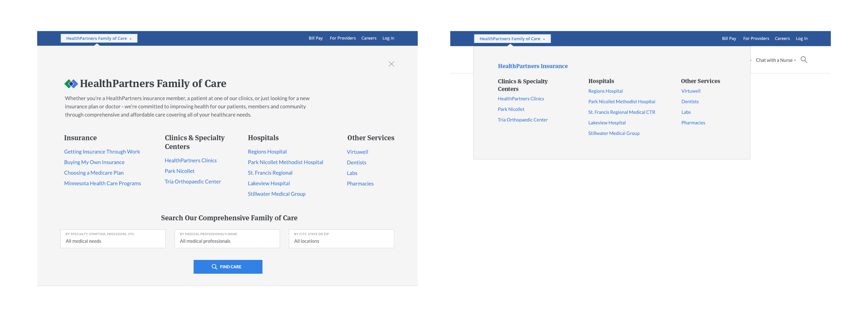Screen dimensions: 868x326
Task: Open Virtuwell link in left panel
Action: (357, 152)
